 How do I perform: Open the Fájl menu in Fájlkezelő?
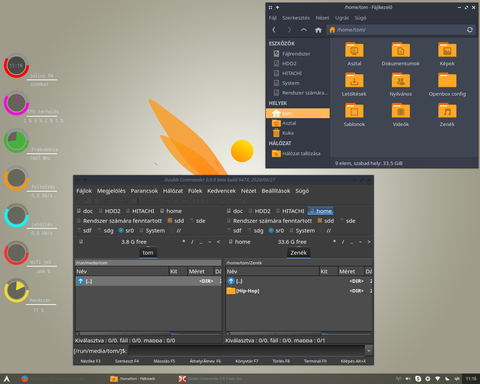click(x=272, y=18)
